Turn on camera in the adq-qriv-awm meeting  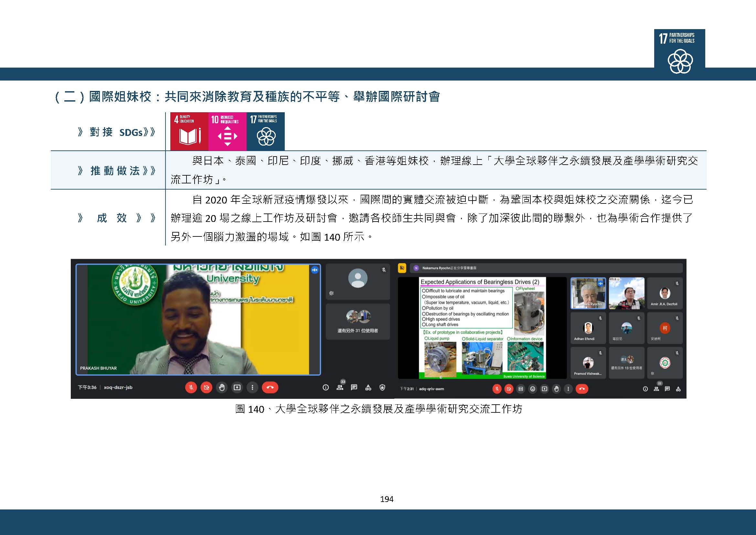pyautogui.click(x=509, y=389)
